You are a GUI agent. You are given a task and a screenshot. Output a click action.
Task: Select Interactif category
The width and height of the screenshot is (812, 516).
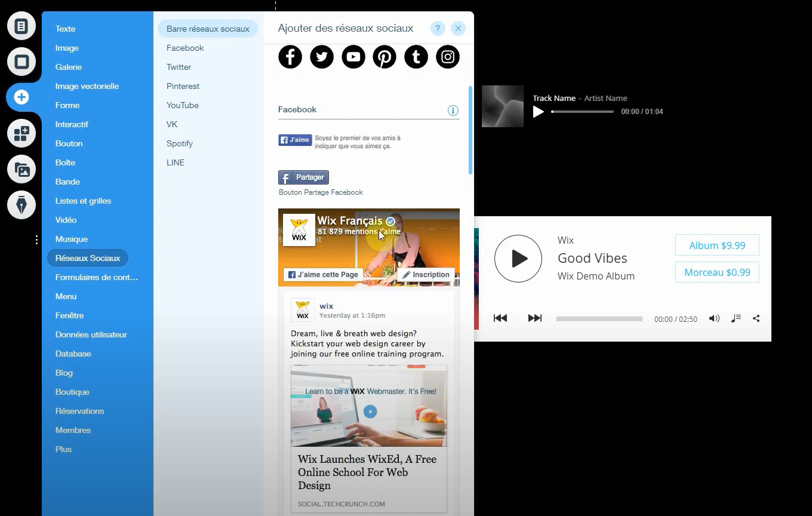pyautogui.click(x=72, y=124)
